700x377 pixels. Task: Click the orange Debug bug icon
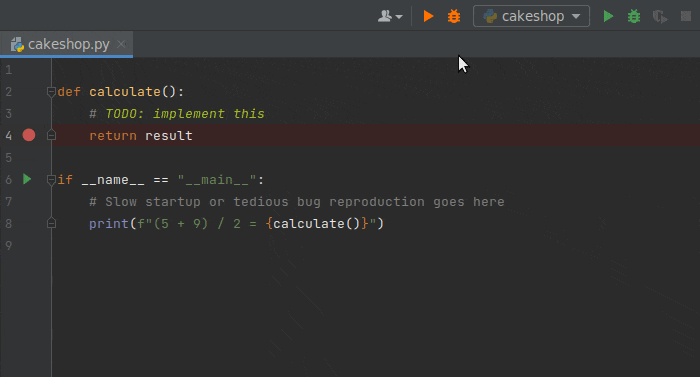click(x=454, y=17)
